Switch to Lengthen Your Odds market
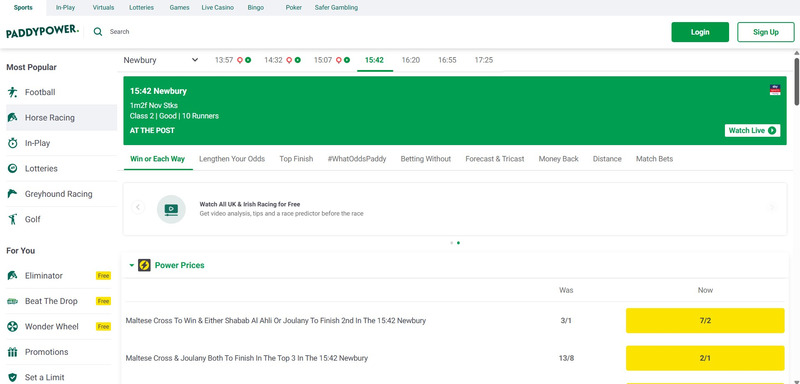800x384 pixels. pyautogui.click(x=232, y=159)
